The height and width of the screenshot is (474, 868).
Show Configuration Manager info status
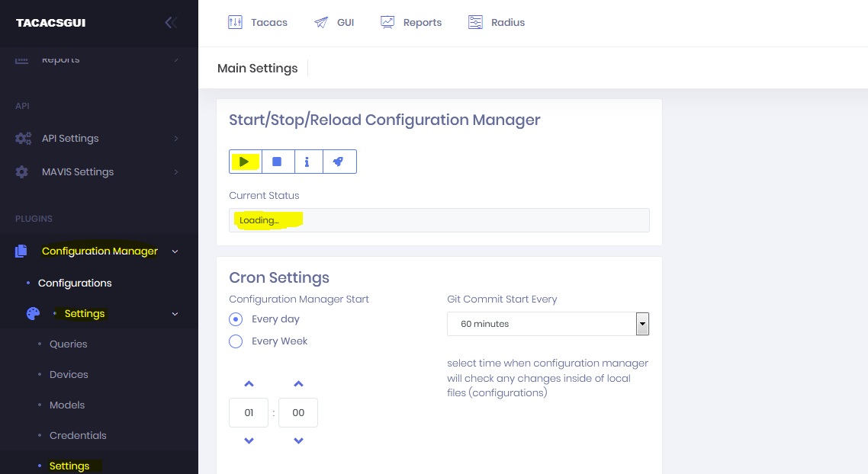(x=307, y=162)
